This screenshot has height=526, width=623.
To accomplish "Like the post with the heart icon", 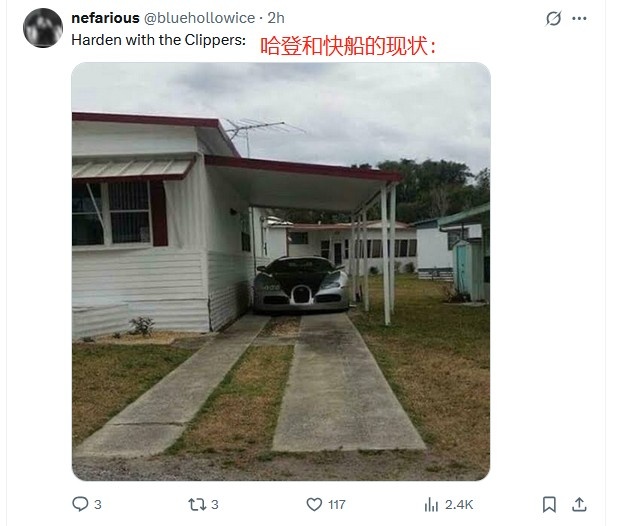I will point(314,505).
